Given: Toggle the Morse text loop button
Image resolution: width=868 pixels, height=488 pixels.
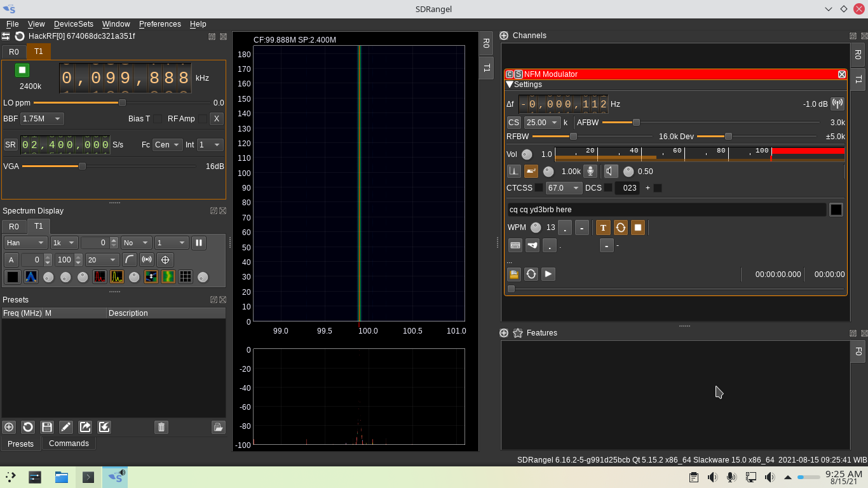Looking at the screenshot, I should [621, 227].
